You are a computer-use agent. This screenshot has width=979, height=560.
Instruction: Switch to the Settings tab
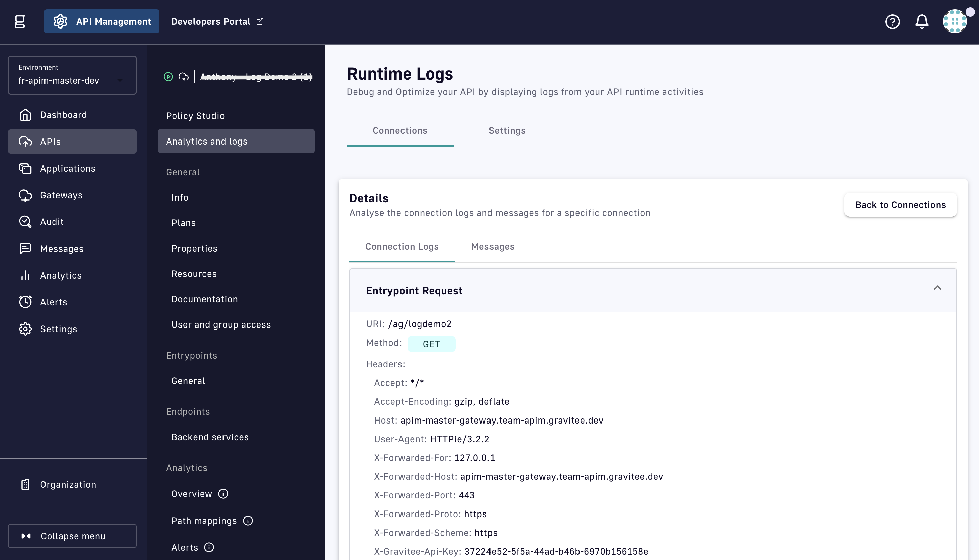pos(507,131)
